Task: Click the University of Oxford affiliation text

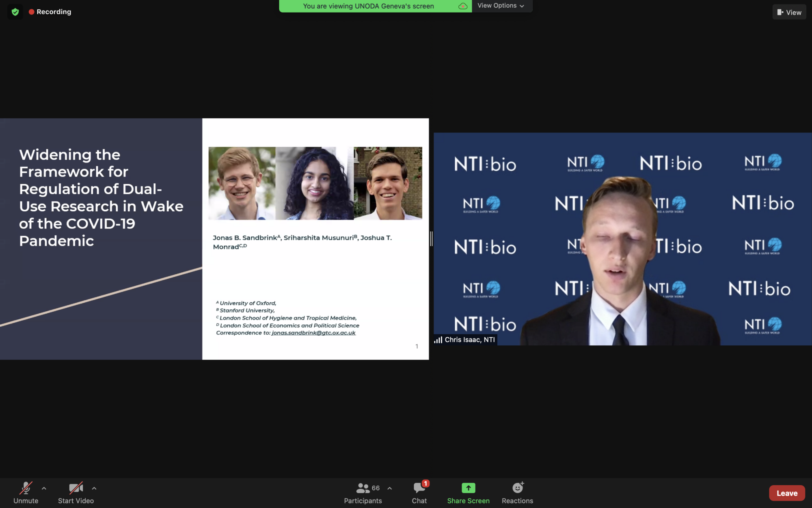Action: [246, 303]
